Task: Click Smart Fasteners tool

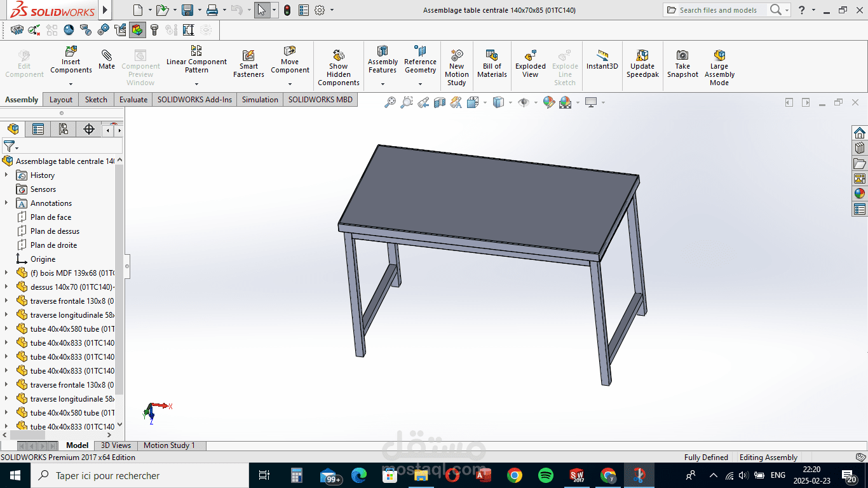Action: point(248,63)
